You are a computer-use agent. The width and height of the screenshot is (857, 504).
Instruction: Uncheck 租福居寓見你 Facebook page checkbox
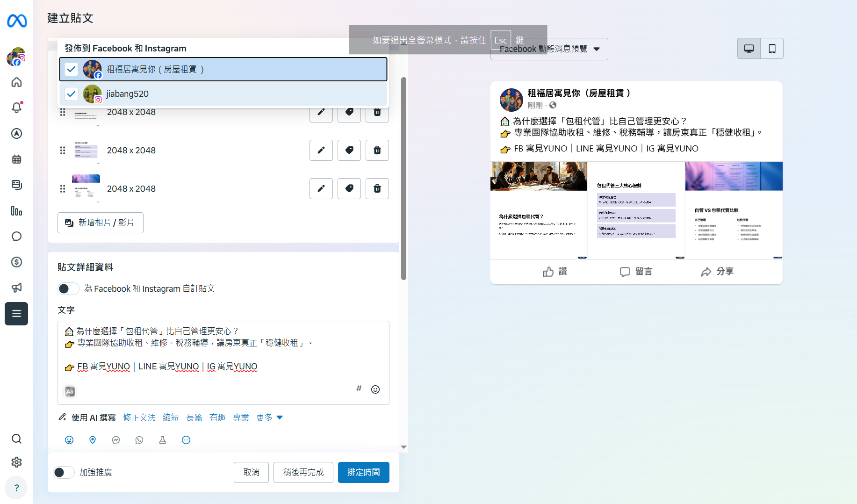pyautogui.click(x=71, y=69)
